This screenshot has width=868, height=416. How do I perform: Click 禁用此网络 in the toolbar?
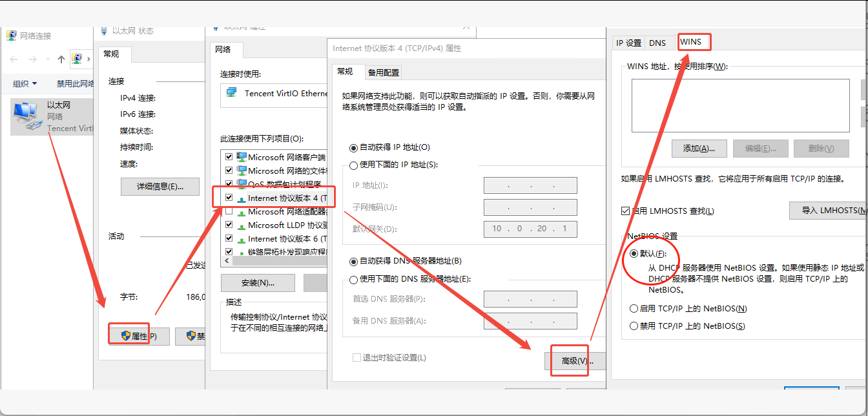point(75,83)
